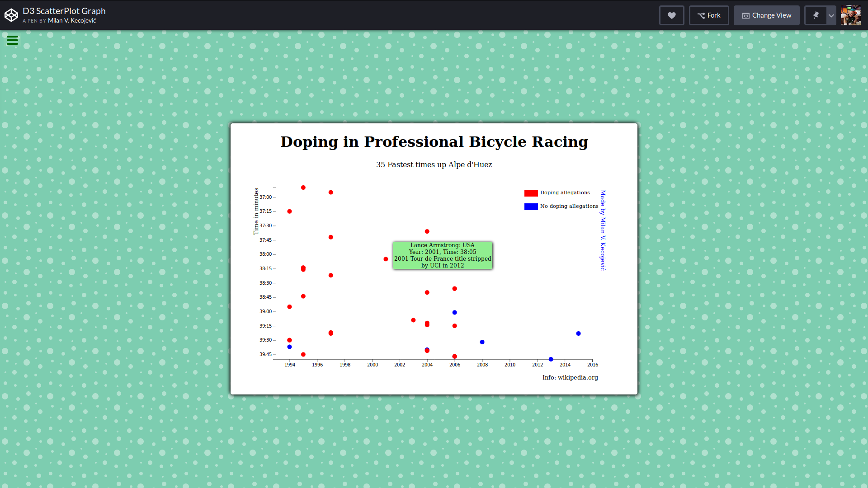Viewport: 868px width, 488px height.
Task: Select blue dot at year 2013
Action: 551,359
